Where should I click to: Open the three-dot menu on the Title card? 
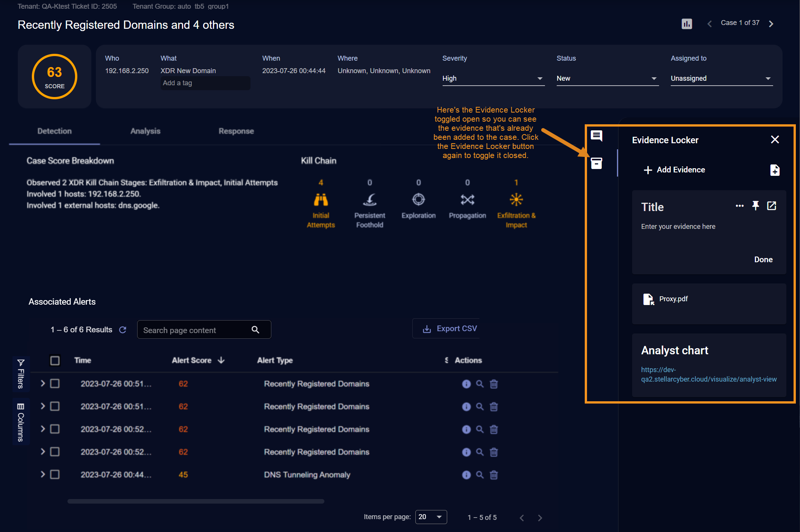click(x=739, y=206)
